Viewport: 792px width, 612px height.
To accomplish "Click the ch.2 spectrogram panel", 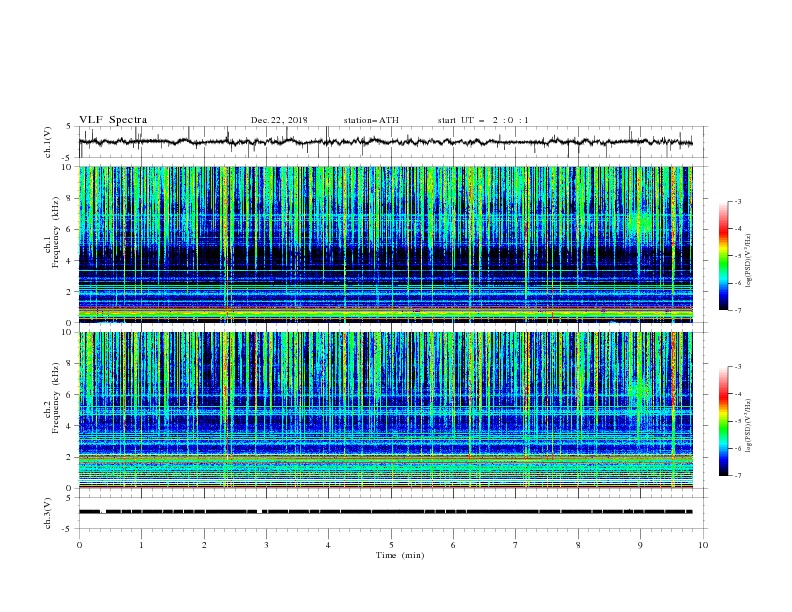I will 386,410.
